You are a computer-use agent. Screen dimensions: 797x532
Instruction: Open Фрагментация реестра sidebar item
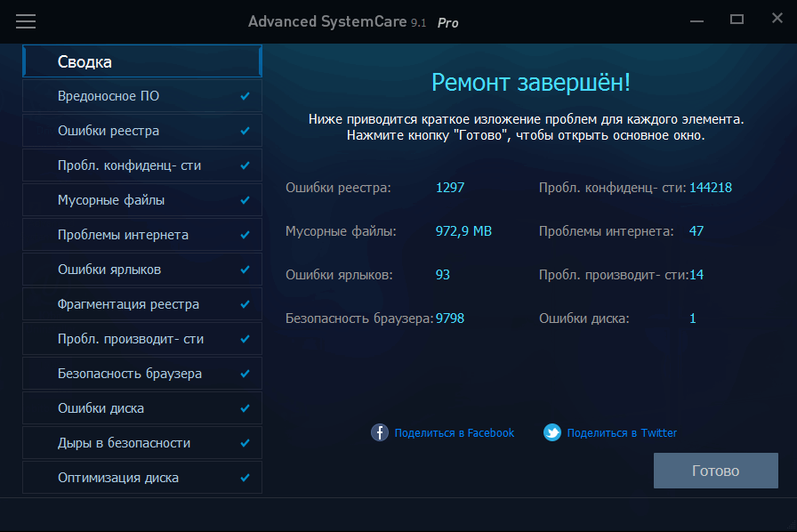[142, 304]
